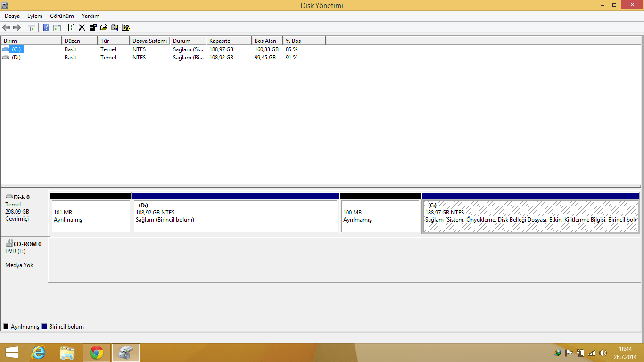Open Properties from the toolbar icon
Image resolution: width=644 pixels, height=362 pixels.
click(93, 28)
